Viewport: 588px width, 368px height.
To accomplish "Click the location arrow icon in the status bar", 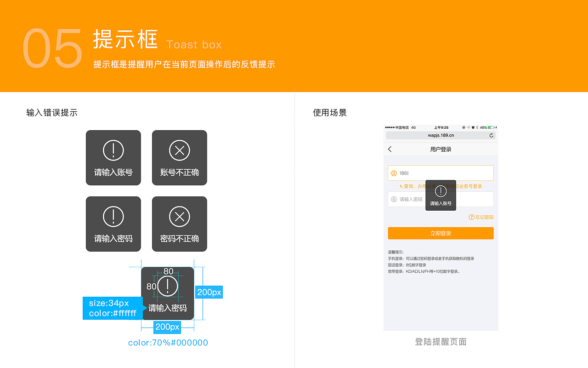I will click(468, 127).
